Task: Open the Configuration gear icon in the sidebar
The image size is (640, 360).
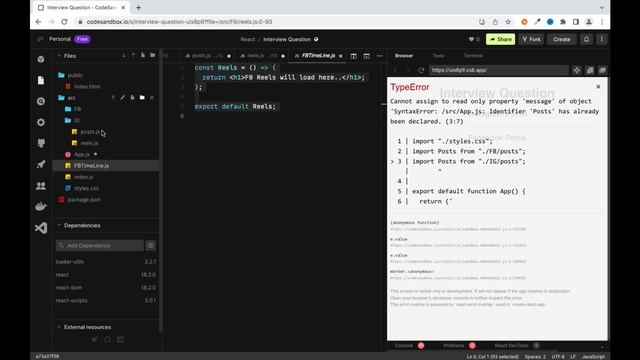Action: [x=41, y=122]
